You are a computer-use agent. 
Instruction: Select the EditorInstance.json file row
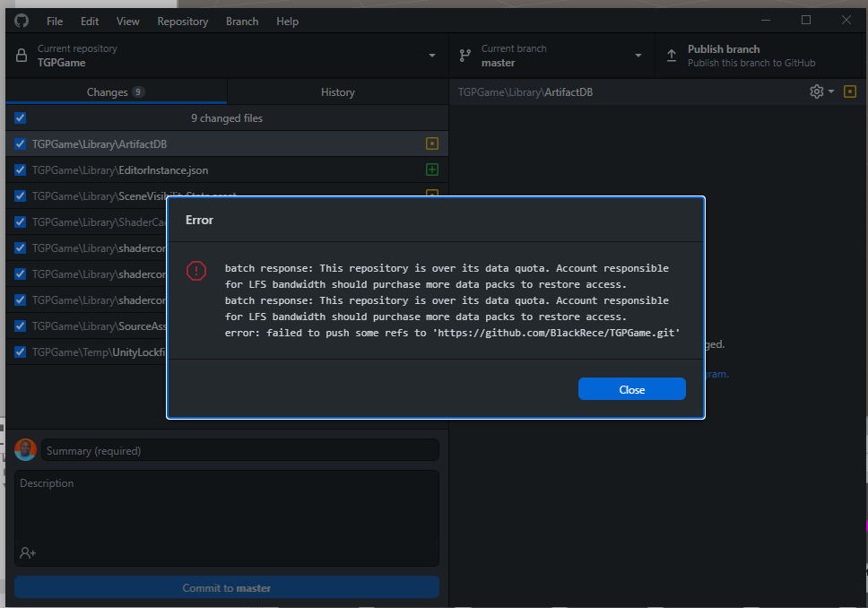227,170
